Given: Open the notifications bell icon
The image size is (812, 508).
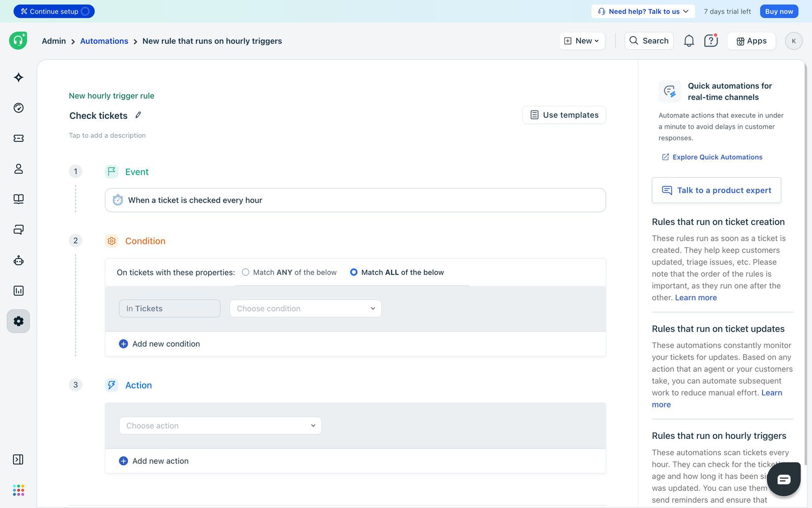Looking at the screenshot, I should point(689,41).
